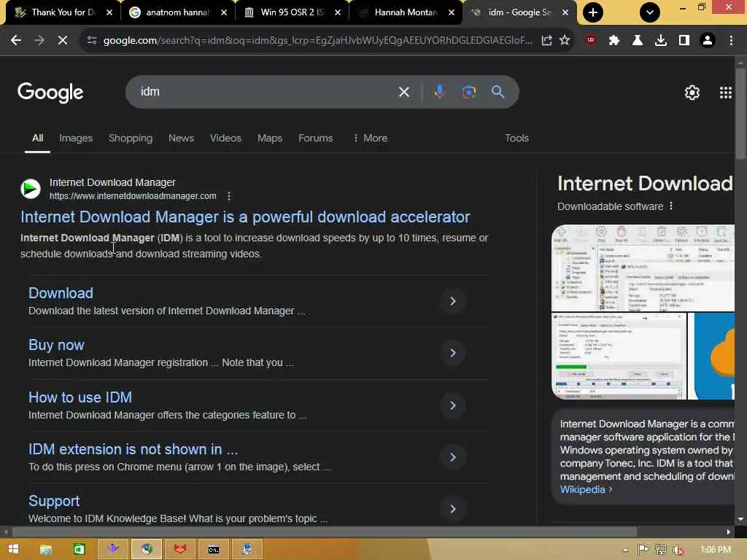Open knowledge panel more options
The height and width of the screenshot is (560, 747).
coord(671,206)
